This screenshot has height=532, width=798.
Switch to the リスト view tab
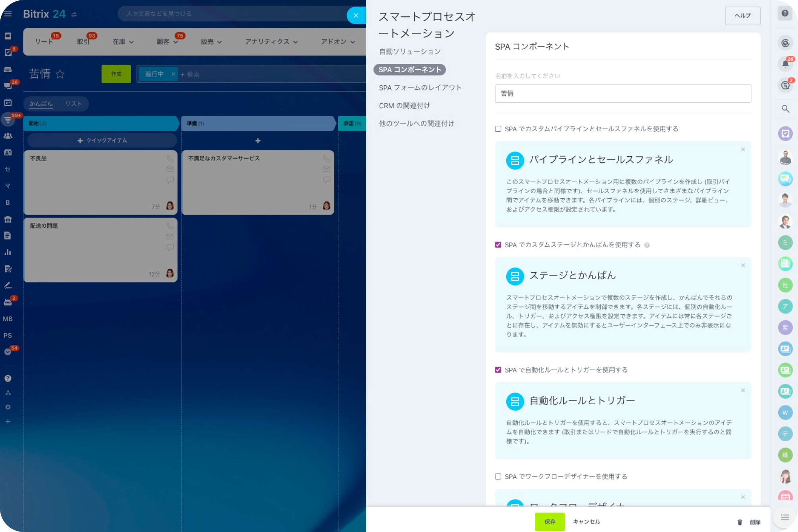point(73,104)
